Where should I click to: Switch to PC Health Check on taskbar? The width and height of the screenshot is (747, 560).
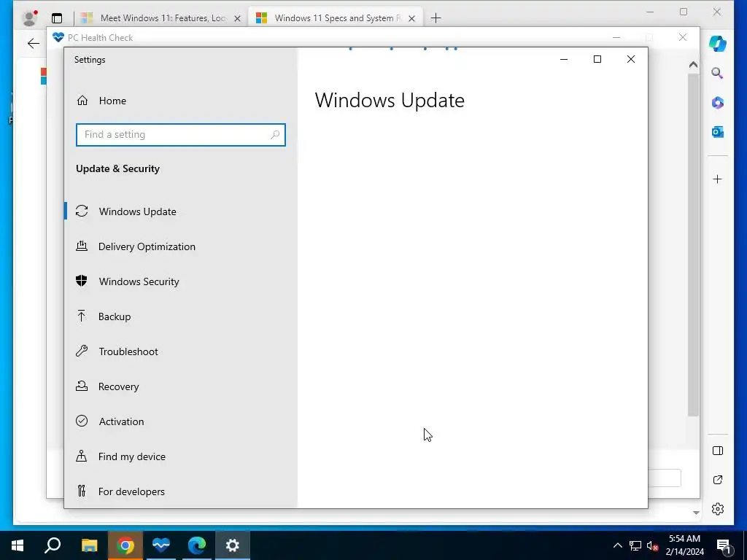161,545
